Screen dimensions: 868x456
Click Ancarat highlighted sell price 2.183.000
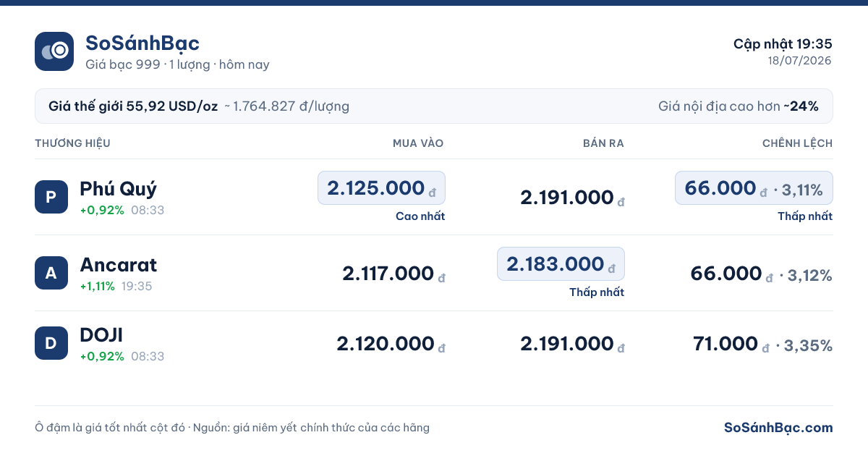point(561,264)
